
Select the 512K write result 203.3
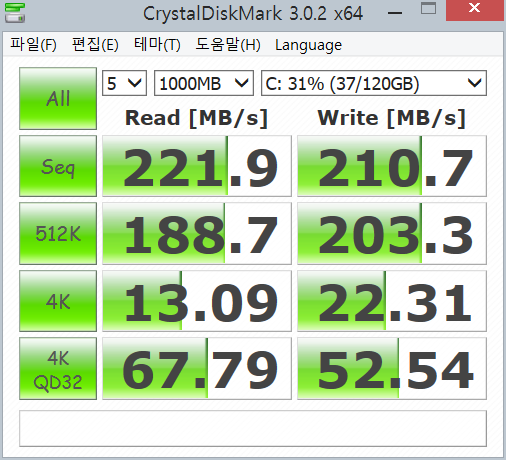pyautogui.click(x=392, y=233)
